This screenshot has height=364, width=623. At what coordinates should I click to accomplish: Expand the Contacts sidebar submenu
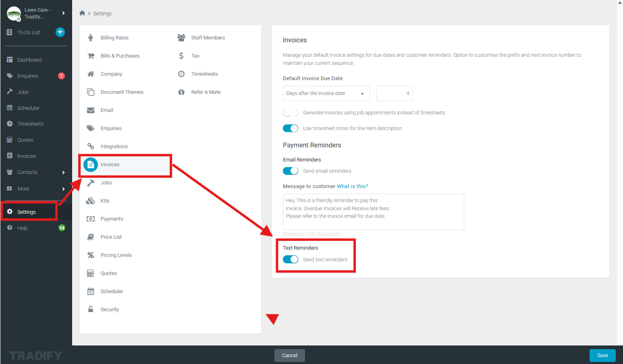point(63,172)
